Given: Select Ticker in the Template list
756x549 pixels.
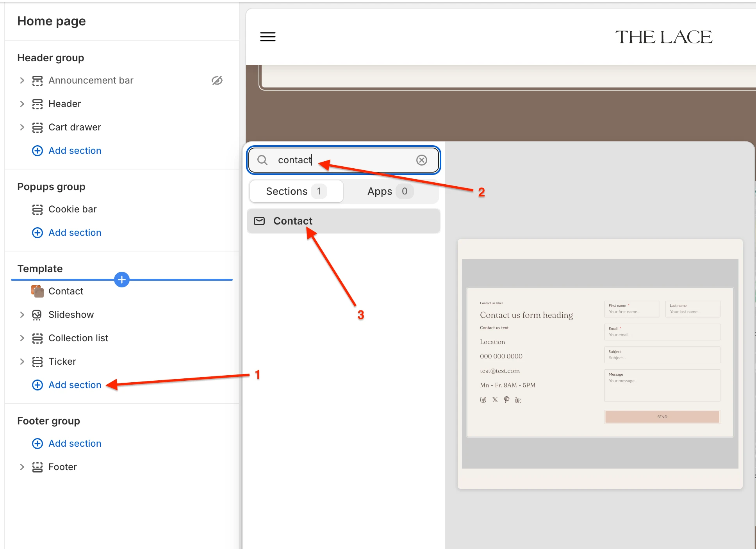Looking at the screenshot, I should (x=62, y=362).
